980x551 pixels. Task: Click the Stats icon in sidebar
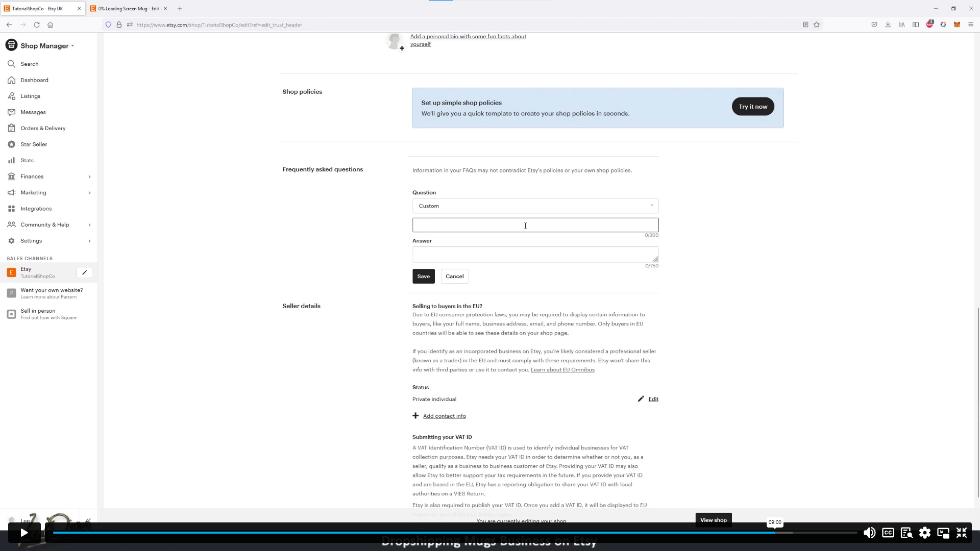11,160
